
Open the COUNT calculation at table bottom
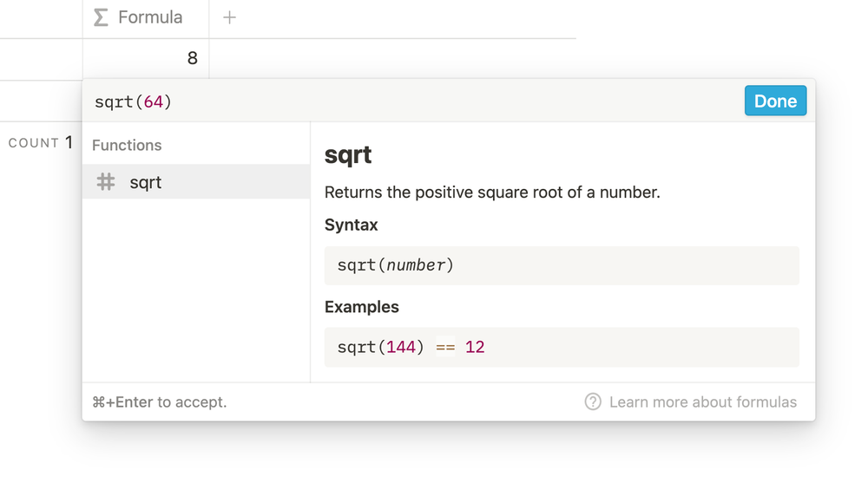(40, 143)
